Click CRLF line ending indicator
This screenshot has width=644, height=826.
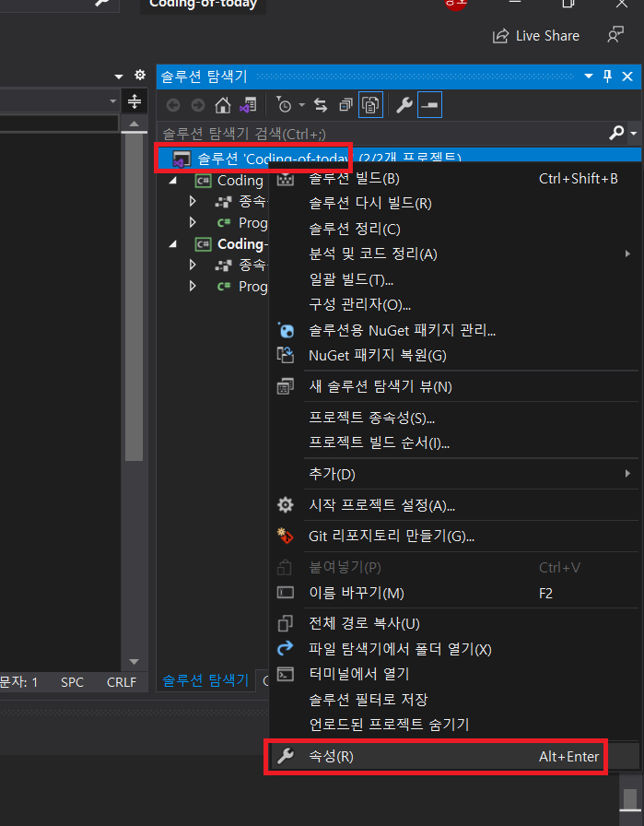tap(122, 682)
